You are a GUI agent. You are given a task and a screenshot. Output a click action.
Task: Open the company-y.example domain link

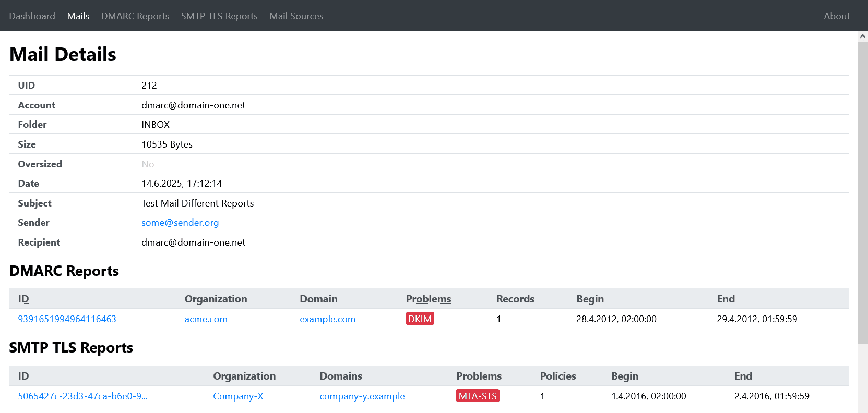[362, 396]
